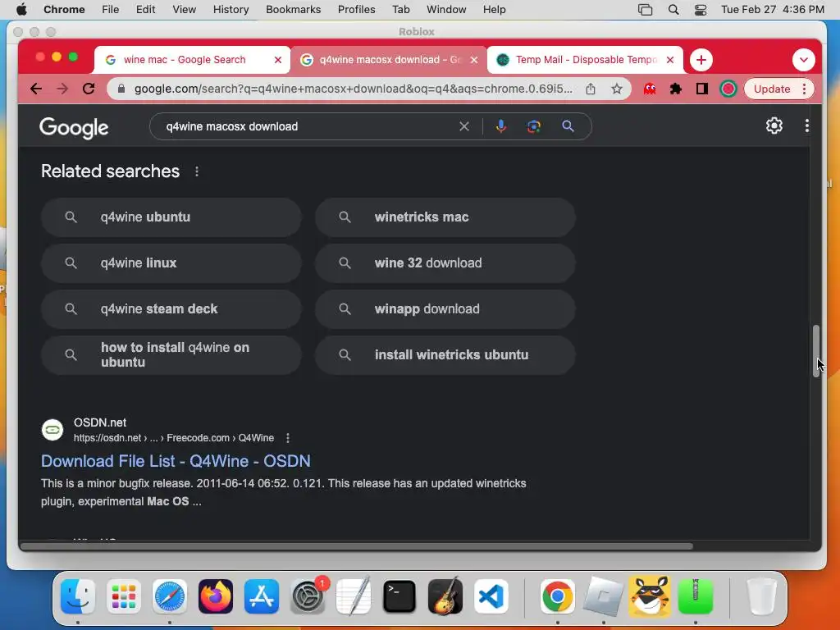
Task: Search by image with Google Lens
Action: pyautogui.click(x=533, y=126)
